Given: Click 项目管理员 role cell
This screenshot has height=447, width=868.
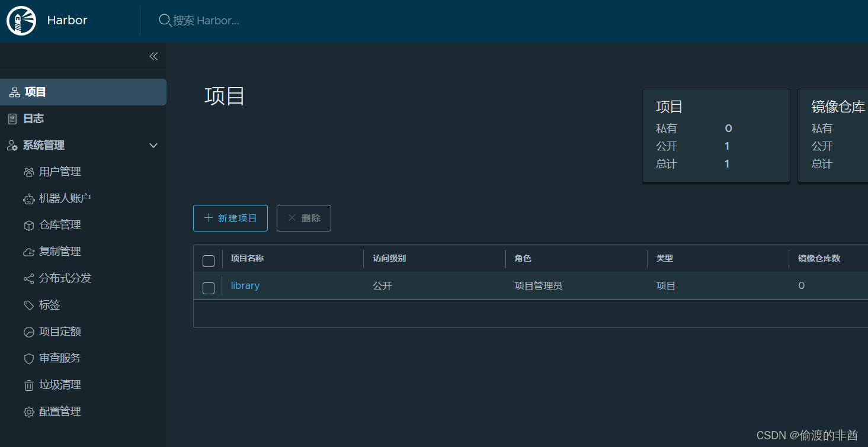Looking at the screenshot, I should pyautogui.click(x=538, y=286).
